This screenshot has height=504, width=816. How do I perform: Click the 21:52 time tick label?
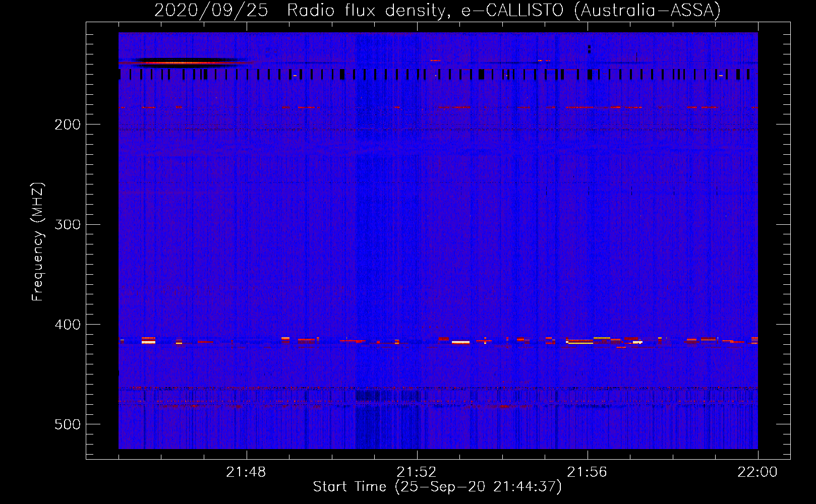coord(417,472)
